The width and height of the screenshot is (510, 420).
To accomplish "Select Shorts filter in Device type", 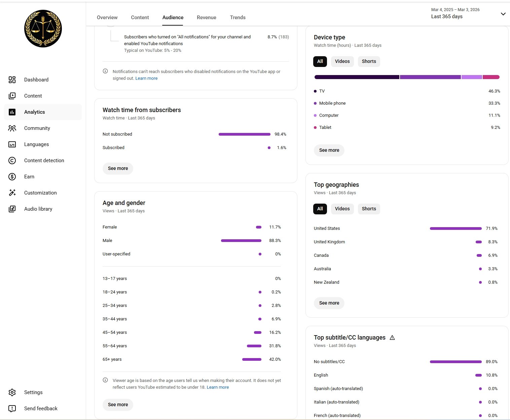I will [x=369, y=61].
